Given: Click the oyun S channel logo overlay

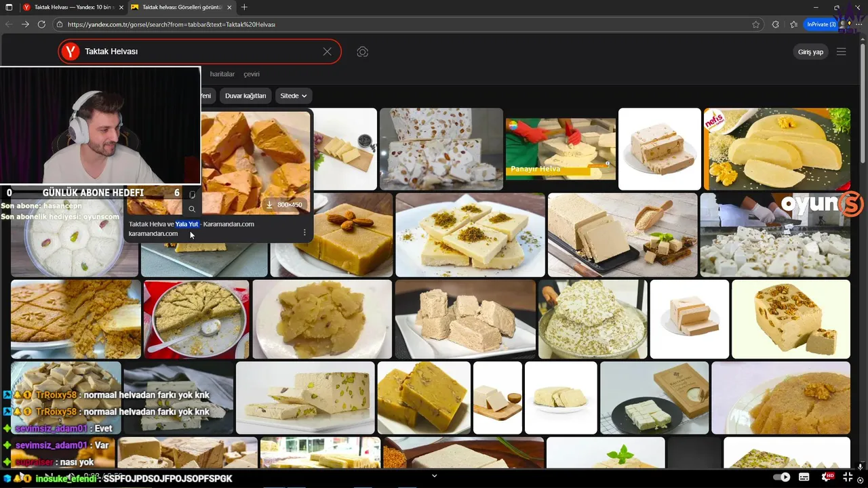Looking at the screenshot, I should (822, 204).
